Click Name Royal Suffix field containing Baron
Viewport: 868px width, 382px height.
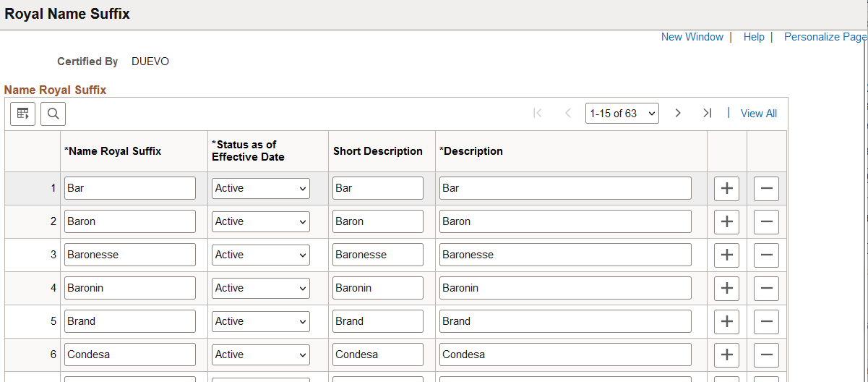[x=130, y=221]
